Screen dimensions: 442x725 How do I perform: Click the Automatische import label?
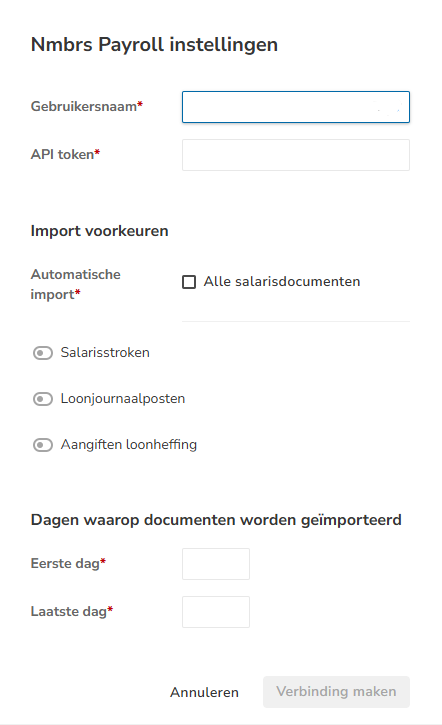(x=75, y=284)
